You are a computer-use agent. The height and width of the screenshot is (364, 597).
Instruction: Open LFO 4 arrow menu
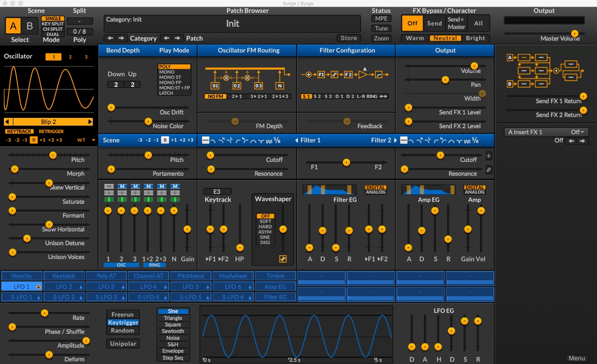pyautogui.click(x=165, y=287)
